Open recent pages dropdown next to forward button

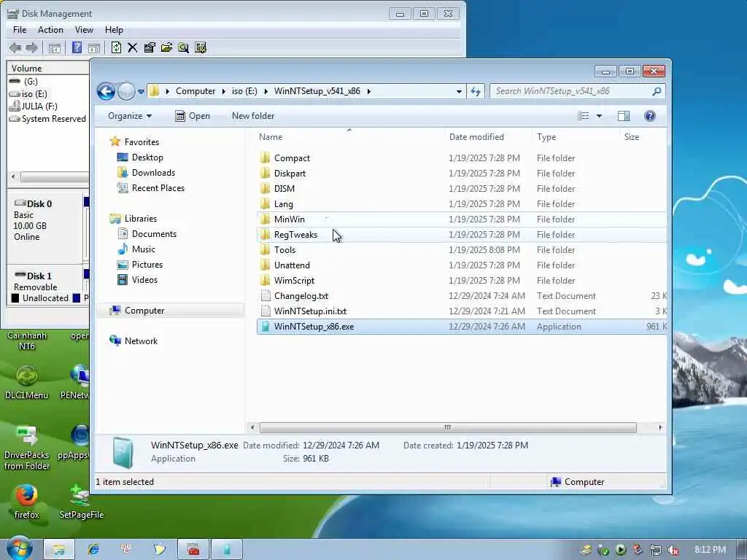(x=141, y=91)
